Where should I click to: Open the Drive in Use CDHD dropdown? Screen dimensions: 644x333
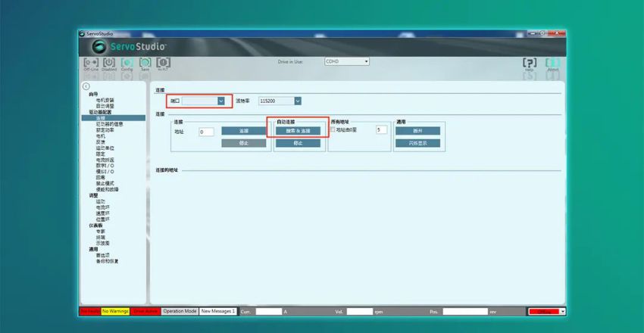(366, 61)
